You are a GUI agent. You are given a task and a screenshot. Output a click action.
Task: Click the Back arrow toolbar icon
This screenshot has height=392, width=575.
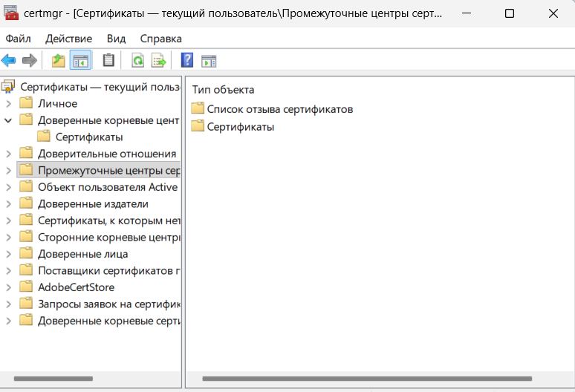click(9, 60)
